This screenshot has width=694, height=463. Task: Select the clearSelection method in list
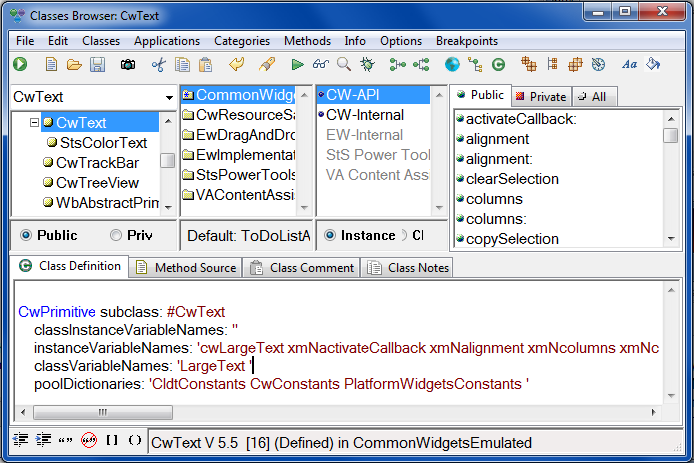click(x=512, y=179)
